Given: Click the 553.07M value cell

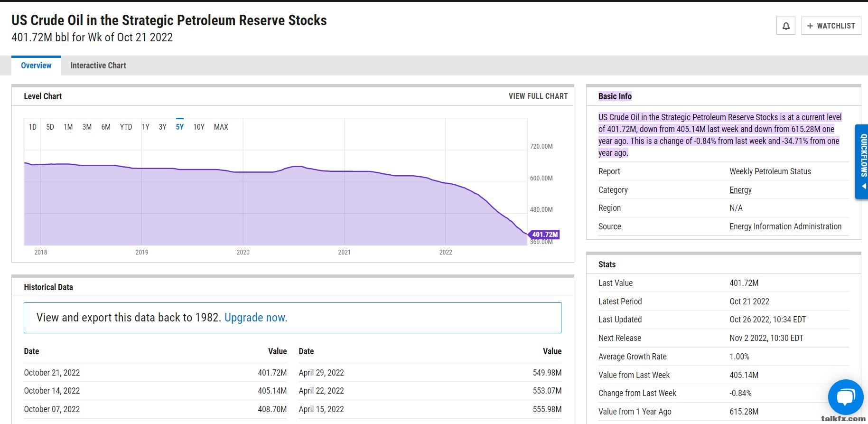Looking at the screenshot, I should (x=547, y=391).
